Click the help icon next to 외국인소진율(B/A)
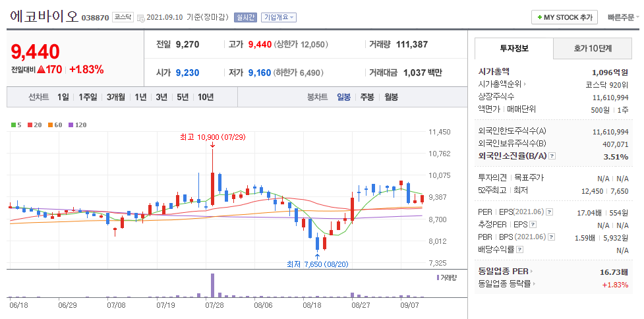 tap(552, 156)
